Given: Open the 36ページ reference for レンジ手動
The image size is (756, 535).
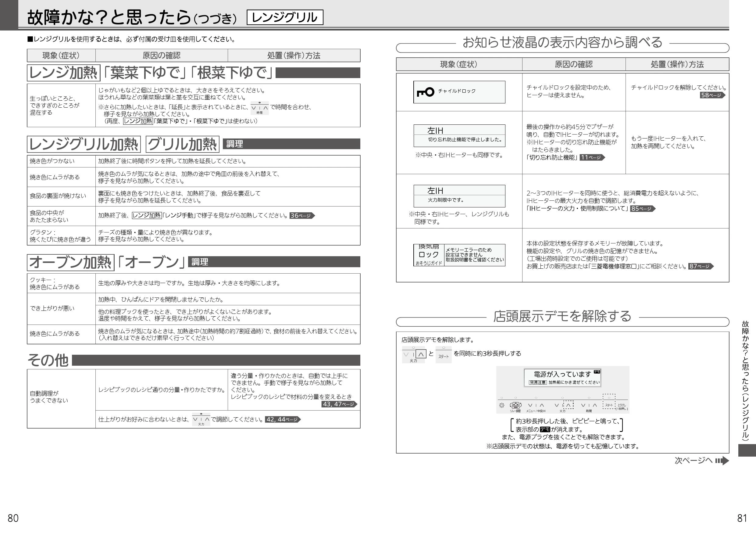Looking at the screenshot, I should (x=302, y=215).
